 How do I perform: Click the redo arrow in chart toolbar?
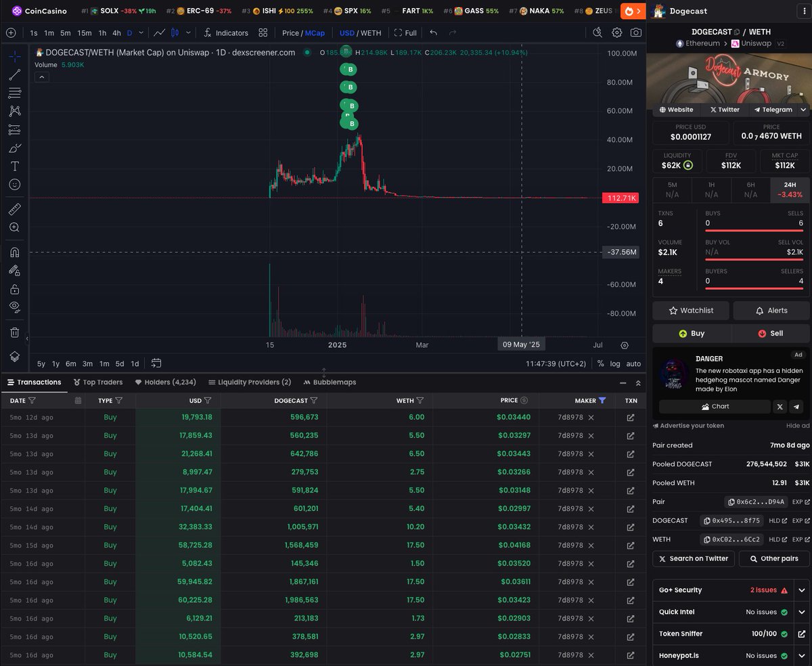click(x=452, y=32)
